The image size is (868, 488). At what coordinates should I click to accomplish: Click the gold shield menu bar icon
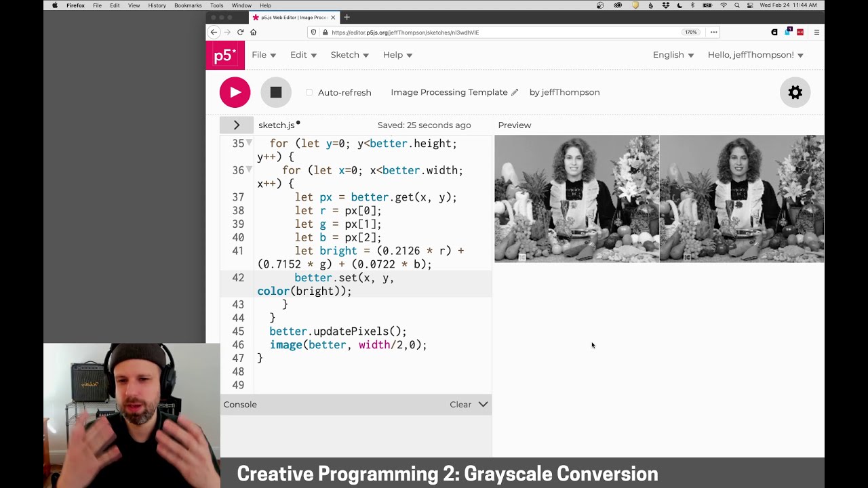point(635,5)
